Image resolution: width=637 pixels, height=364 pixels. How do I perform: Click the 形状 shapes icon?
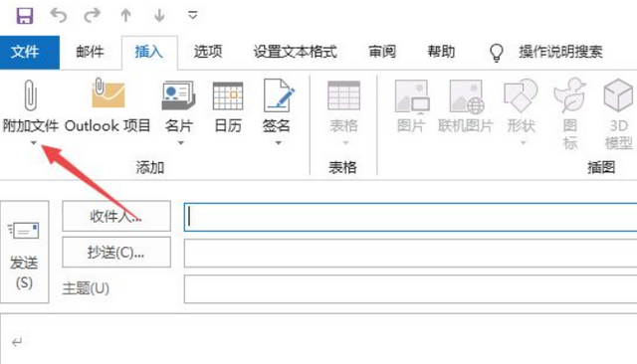[521, 95]
